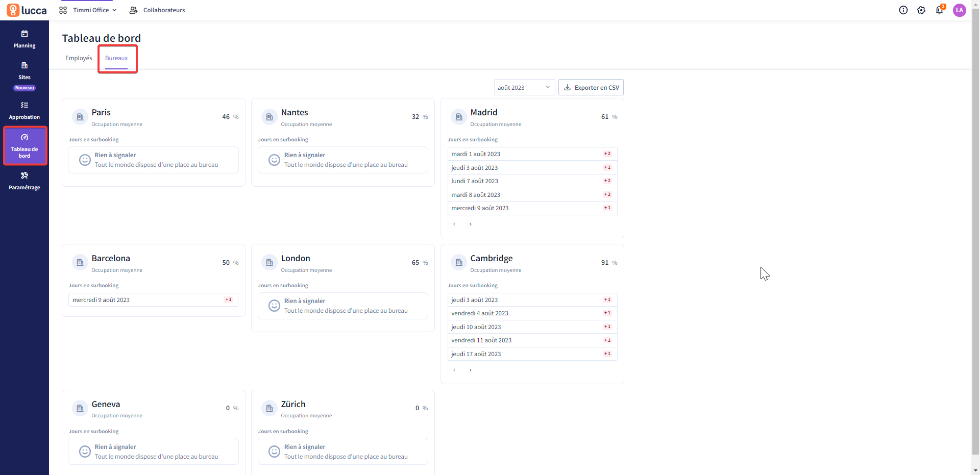The height and width of the screenshot is (475, 980).
Task: Open the Approbation sidebar section
Action: (24, 111)
